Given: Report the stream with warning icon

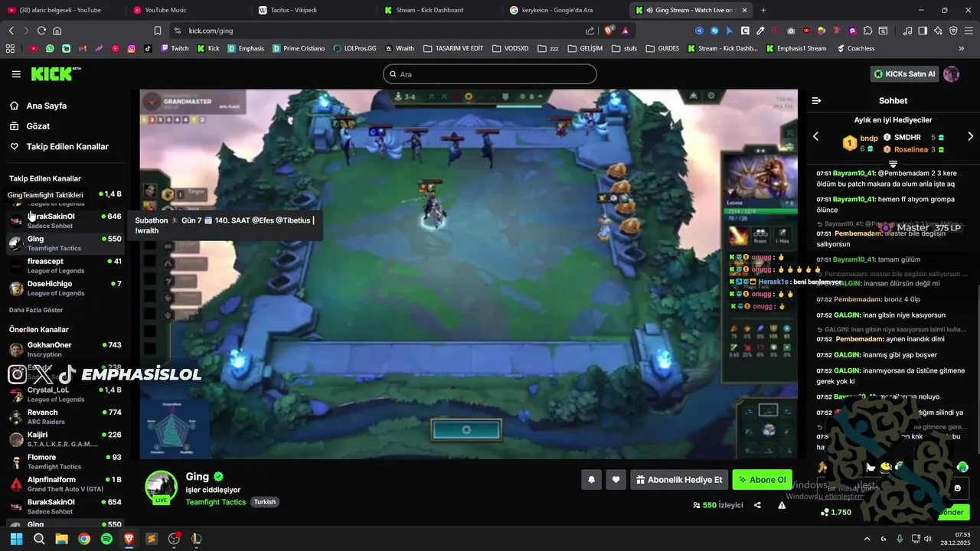Looking at the screenshot, I should (x=782, y=505).
